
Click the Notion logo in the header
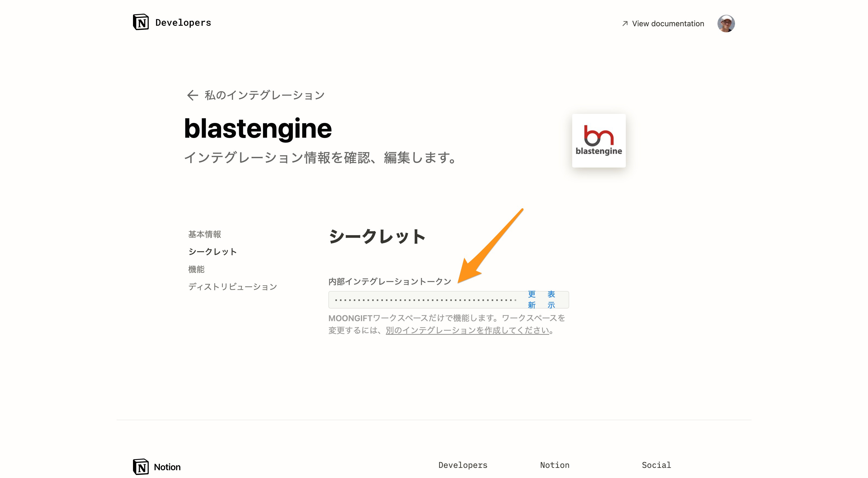tap(140, 22)
